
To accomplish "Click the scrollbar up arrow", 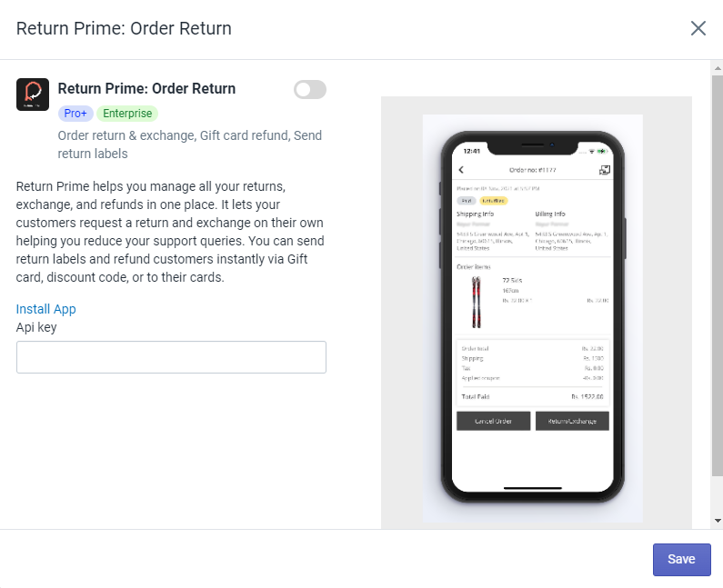I will tap(717, 68).
